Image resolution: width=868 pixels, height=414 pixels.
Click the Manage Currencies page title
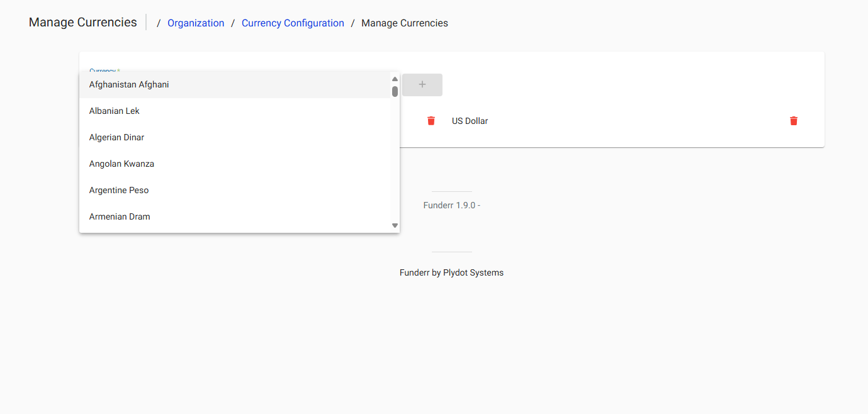(x=82, y=22)
